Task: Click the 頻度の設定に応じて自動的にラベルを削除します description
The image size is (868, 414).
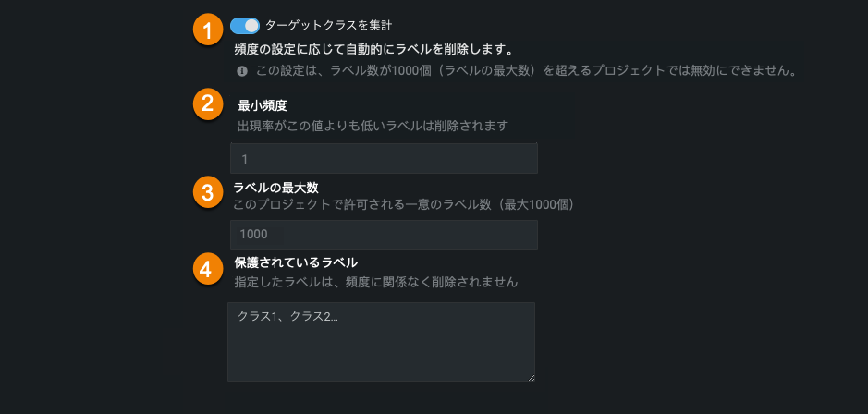Action: click(x=373, y=49)
